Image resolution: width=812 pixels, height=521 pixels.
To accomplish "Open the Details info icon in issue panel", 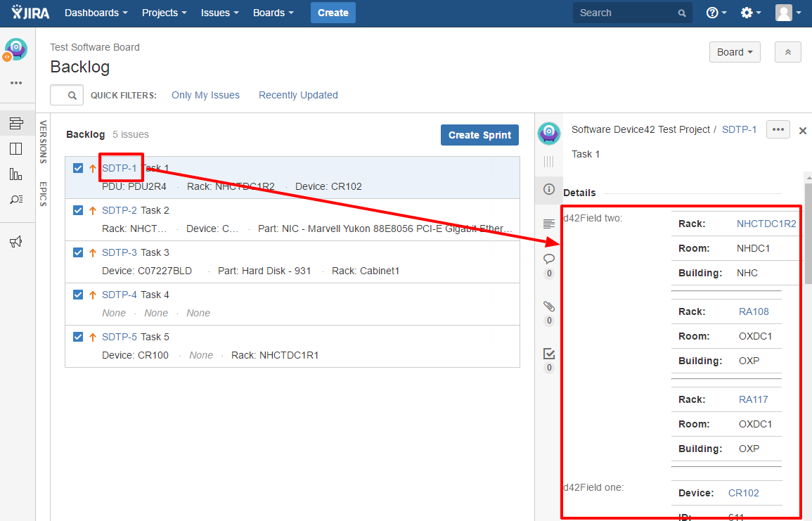I will [549, 190].
